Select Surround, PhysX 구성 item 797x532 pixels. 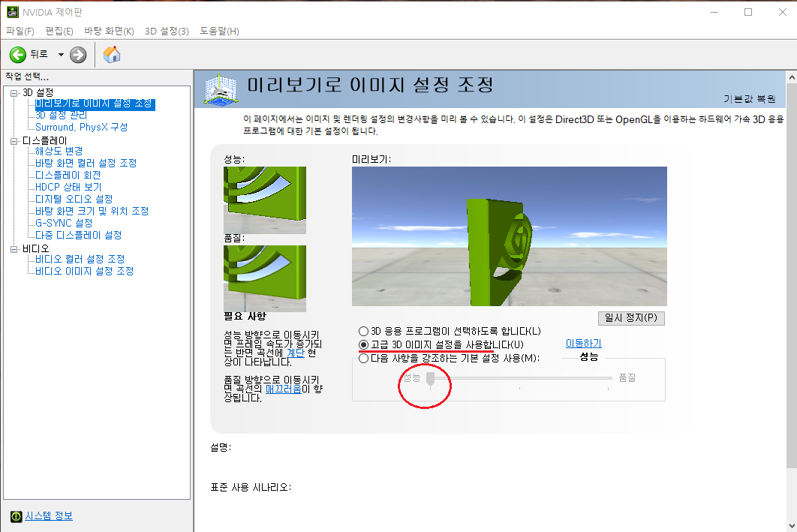coord(81,127)
